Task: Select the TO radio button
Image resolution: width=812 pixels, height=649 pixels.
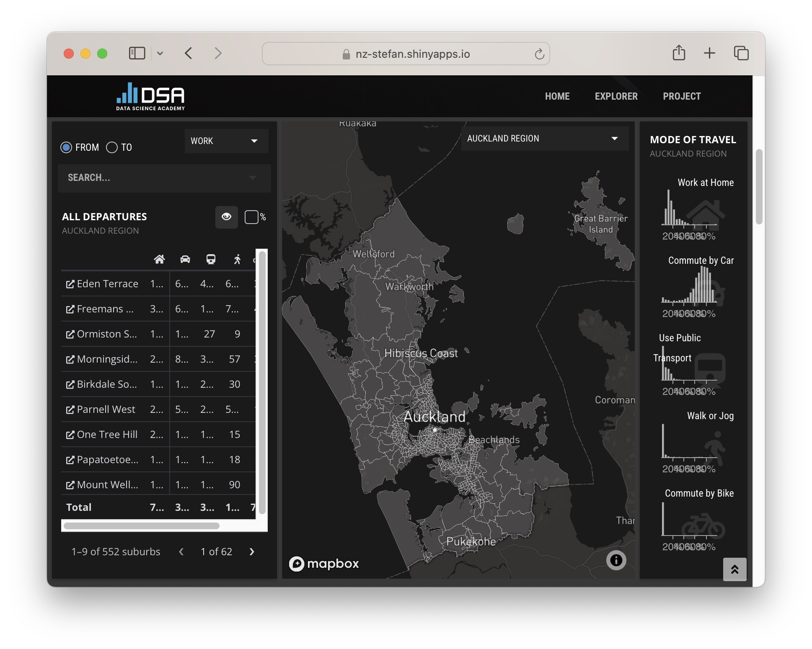Action: click(x=112, y=147)
